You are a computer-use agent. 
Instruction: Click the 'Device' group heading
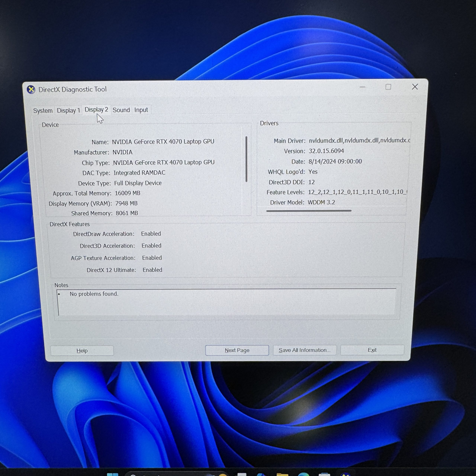point(50,125)
